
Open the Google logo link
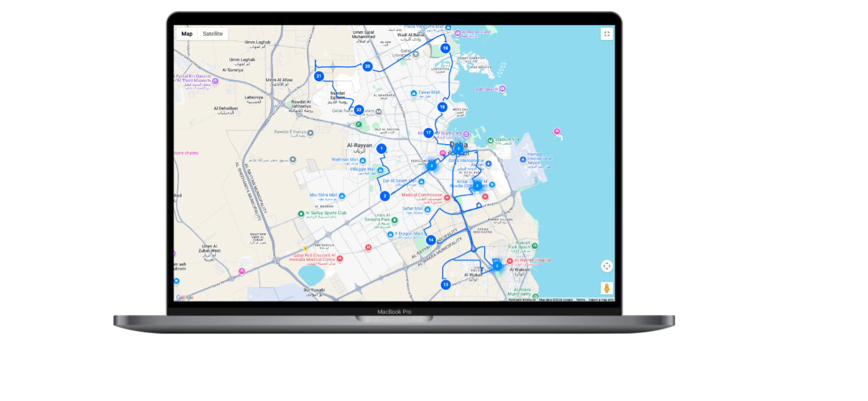coord(184,298)
